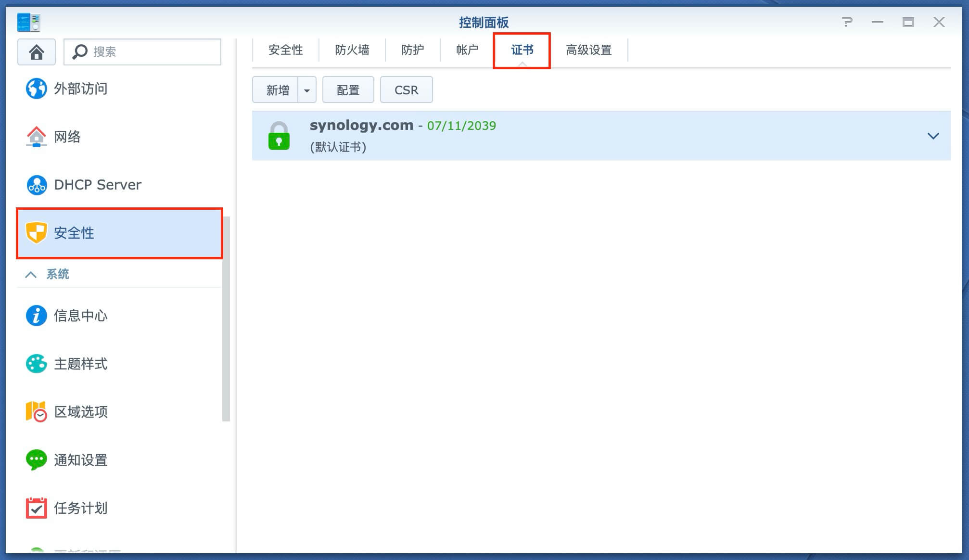Viewport: 969px width, 560px height.
Task: Click the 07/11/2039 expiry date
Action: [x=461, y=126]
